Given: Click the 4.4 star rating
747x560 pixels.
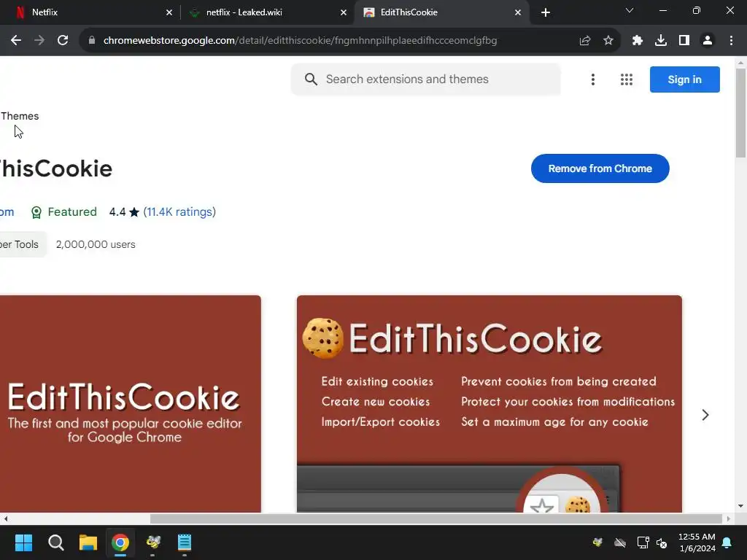Looking at the screenshot, I should point(124,212).
